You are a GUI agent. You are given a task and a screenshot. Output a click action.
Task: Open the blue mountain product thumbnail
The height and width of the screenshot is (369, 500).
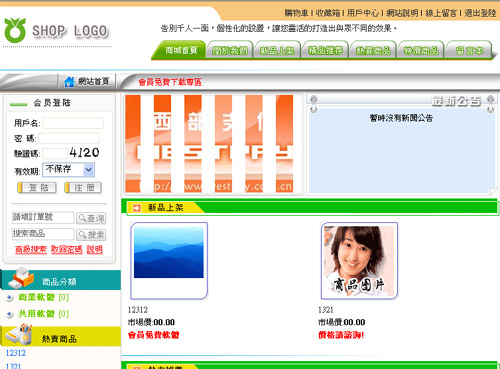(169, 260)
